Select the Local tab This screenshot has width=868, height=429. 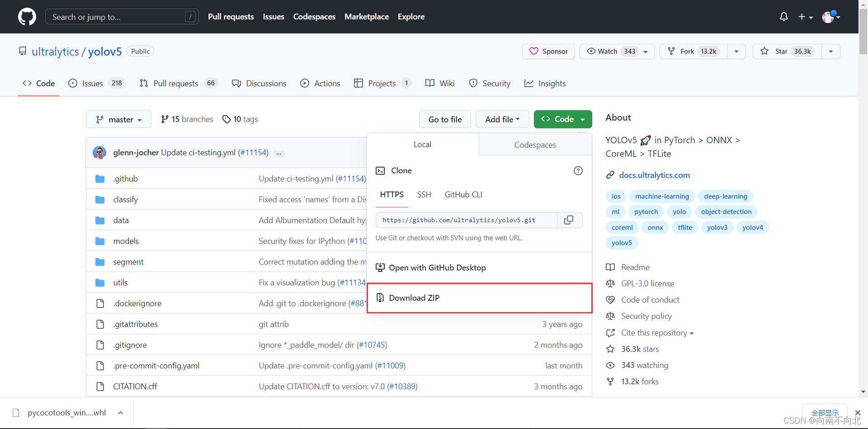click(x=423, y=145)
